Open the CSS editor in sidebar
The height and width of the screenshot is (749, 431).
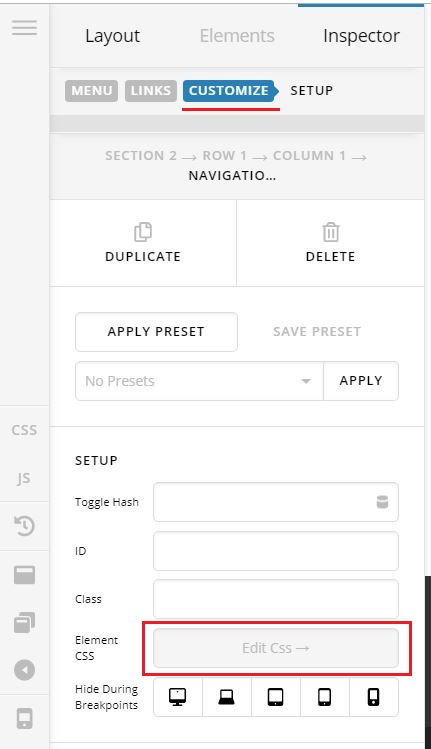tap(24, 430)
